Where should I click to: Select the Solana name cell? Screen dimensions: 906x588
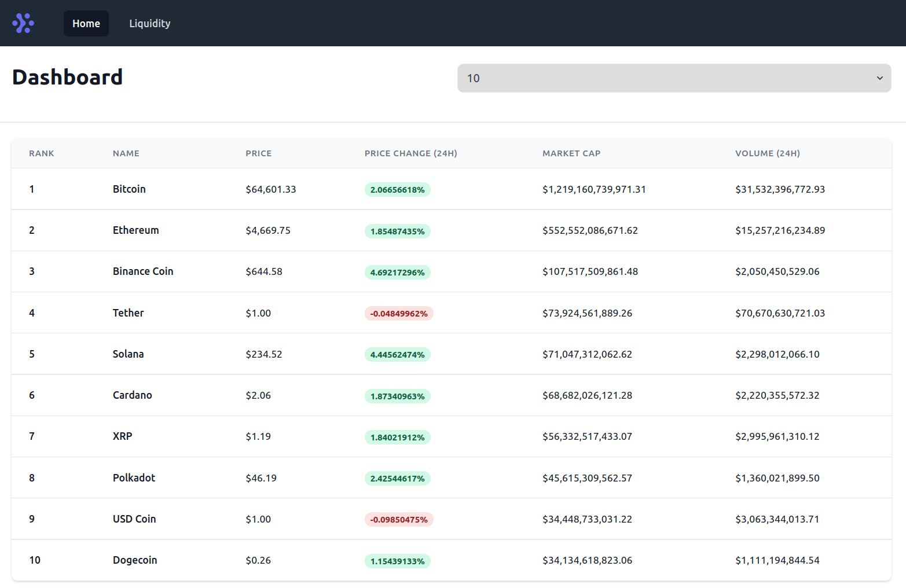[128, 354]
